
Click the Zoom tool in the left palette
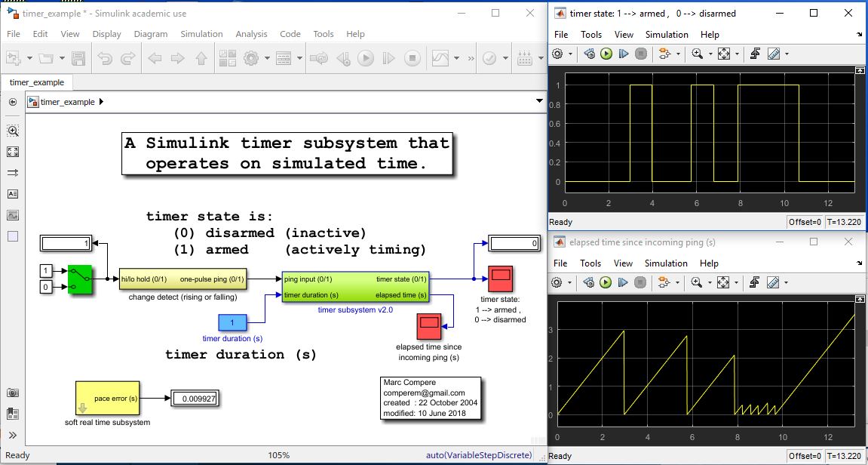13,131
